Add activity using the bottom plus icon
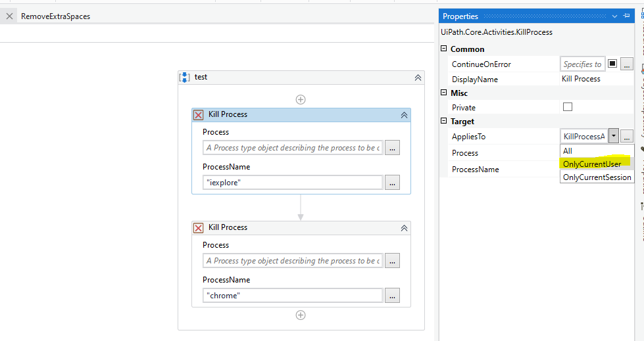 [301, 315]
